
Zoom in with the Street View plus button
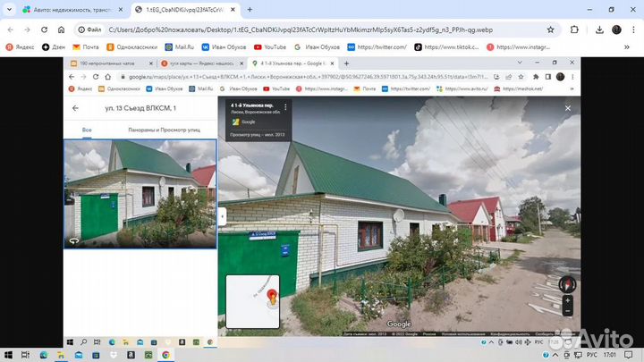click(567, 300)
